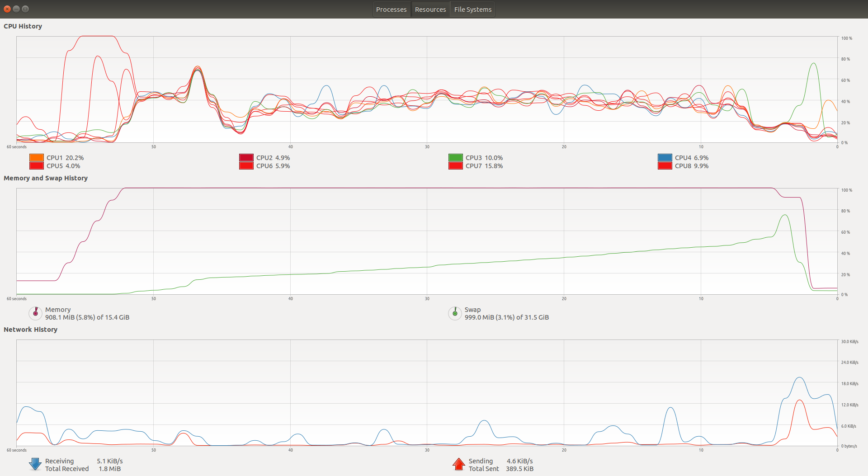Toggle CPU2 graph via its legend entry

(x=245, y=157)
